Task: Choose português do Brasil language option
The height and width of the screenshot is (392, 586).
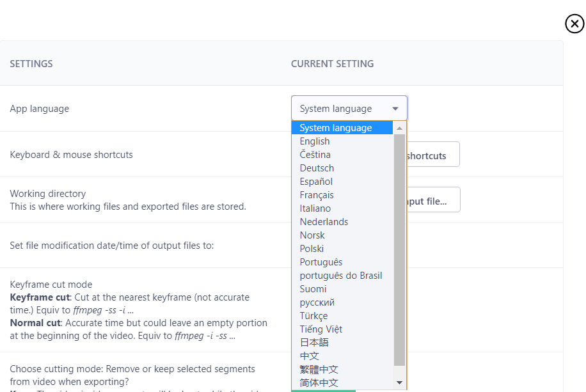Action: click(340, 275)
